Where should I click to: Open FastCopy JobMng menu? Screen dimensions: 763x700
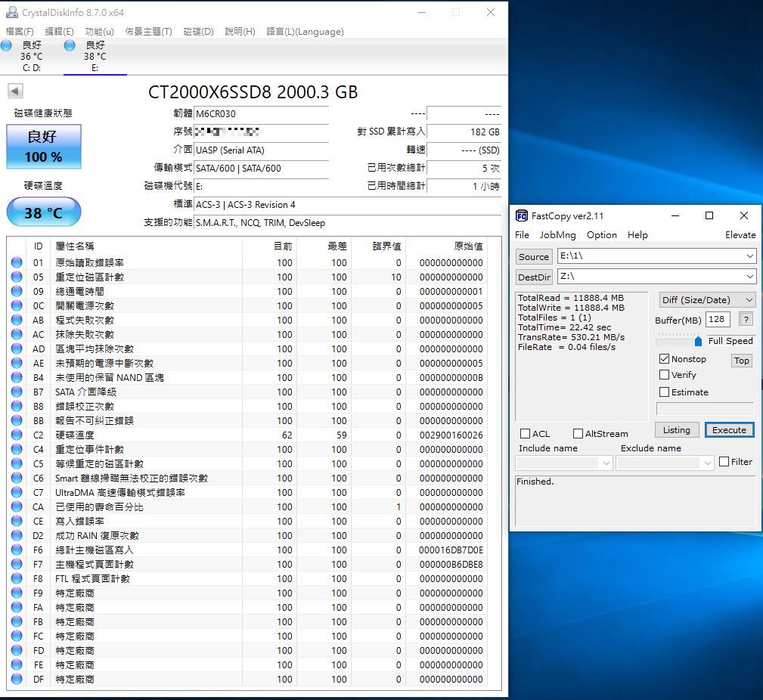[x=557, y=234]
